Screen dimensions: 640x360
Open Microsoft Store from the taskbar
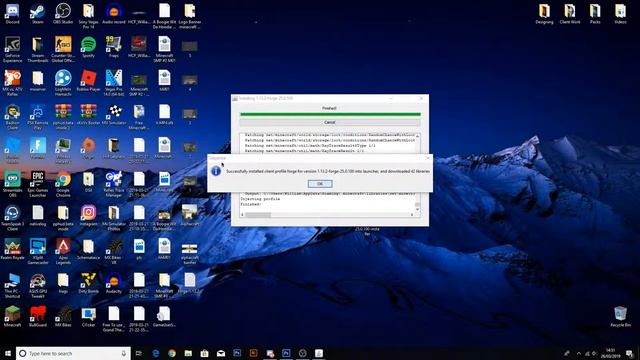(204, 353)
